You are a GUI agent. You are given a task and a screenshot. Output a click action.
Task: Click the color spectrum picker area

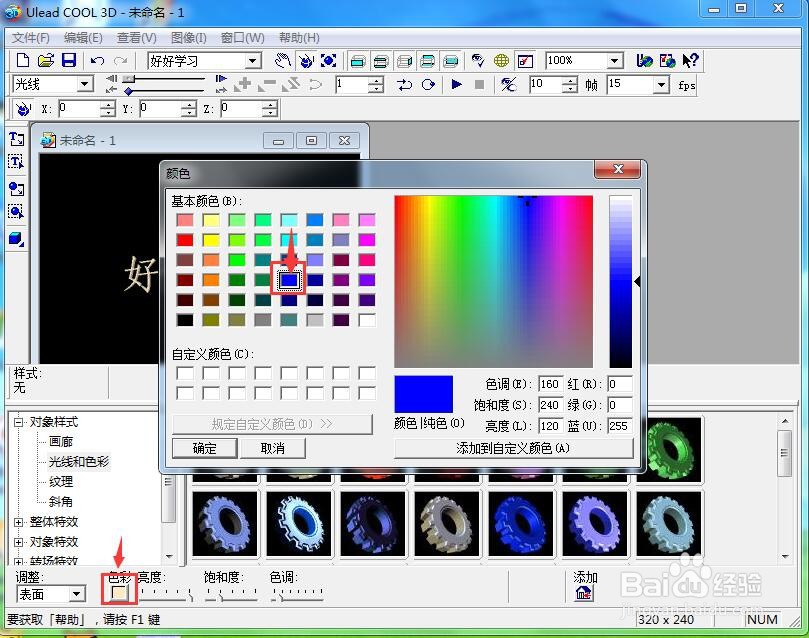[493, 281]
